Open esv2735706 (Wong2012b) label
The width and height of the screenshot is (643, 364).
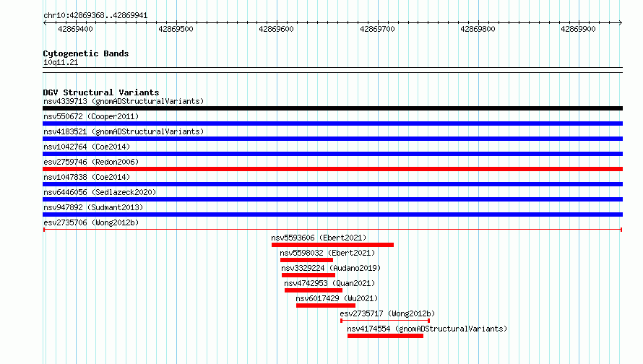coord(91,222)
